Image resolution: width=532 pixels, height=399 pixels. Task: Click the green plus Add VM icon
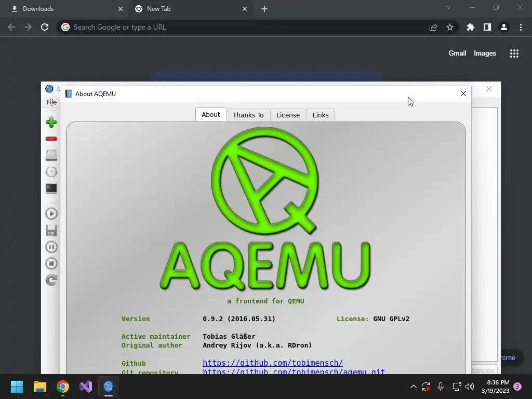(51, 122)
